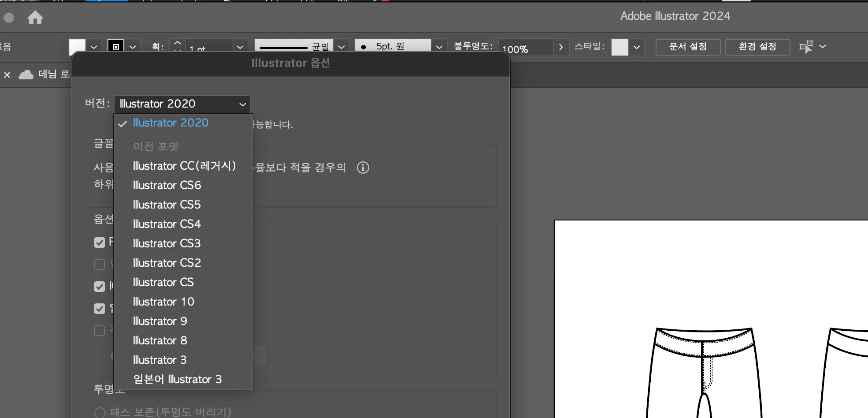Toggle the third checked option checkbox
Image resolution: width=868 pixels, height=418 pixels.
[100, 287]
